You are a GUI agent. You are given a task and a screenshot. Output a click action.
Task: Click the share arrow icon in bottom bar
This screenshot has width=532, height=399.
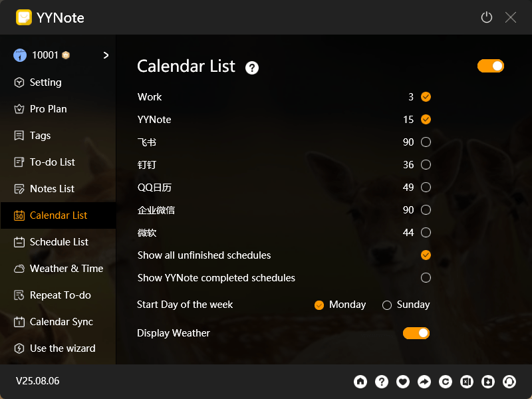[424, 382]
